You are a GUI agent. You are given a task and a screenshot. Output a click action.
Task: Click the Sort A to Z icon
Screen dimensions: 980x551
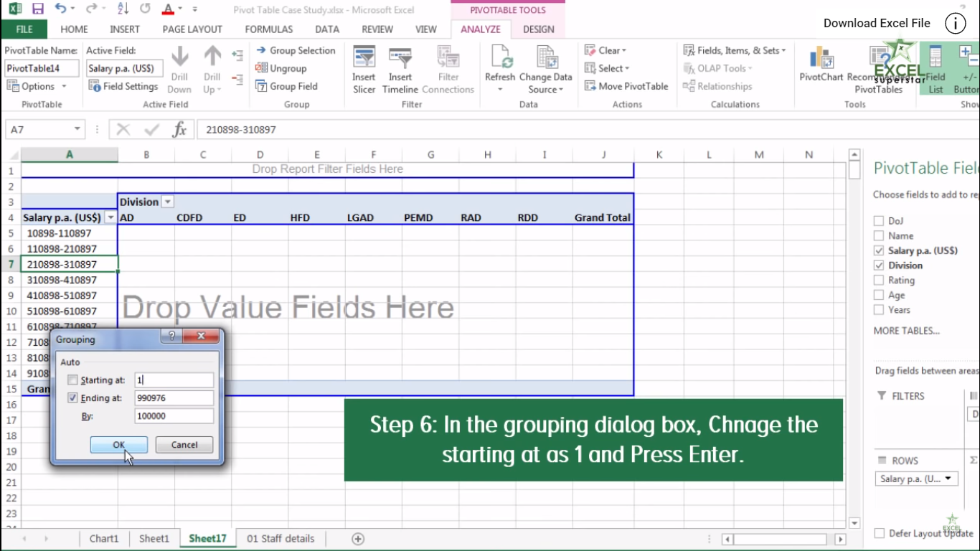click(x=123, y=9)
